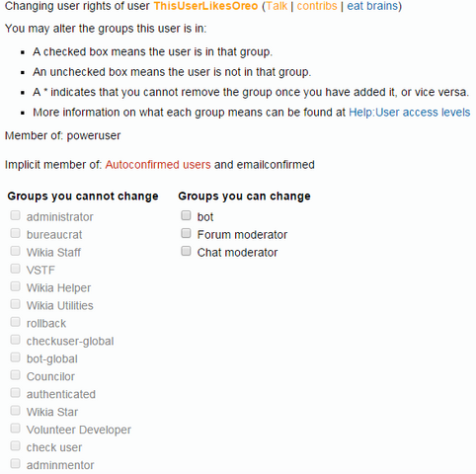Click the disabled Councilor checkbox

coord(15,375)
